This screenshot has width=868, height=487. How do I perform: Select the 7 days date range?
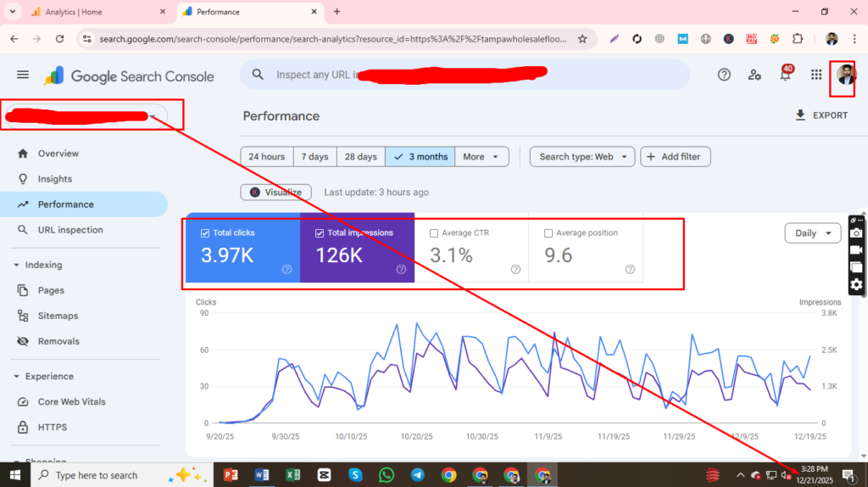pos(315,157)
